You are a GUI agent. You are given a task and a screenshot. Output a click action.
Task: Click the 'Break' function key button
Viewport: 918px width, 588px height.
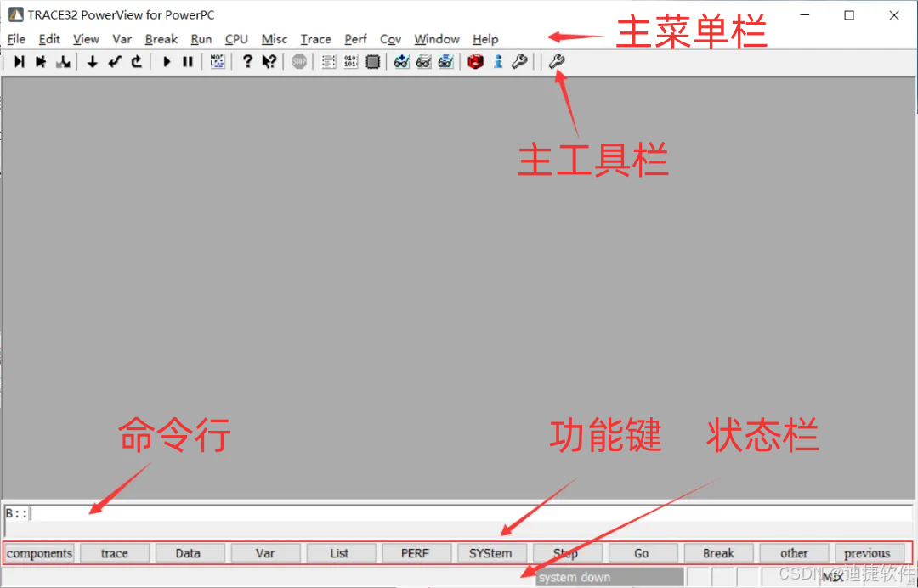718,553
